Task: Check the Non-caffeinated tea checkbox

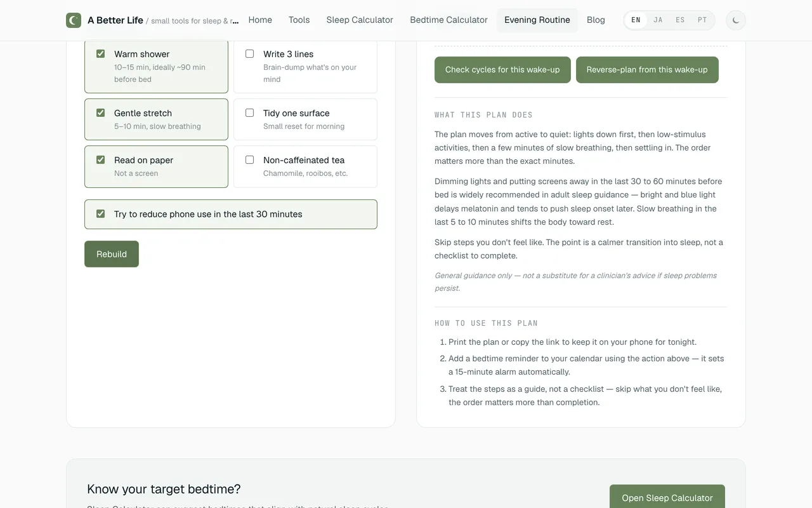Action: [249, 160]
